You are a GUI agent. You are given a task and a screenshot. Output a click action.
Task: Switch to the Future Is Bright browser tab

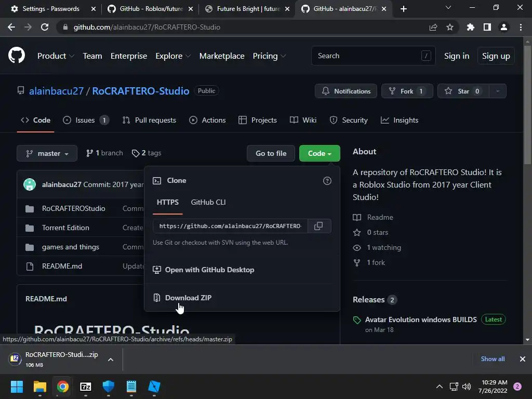tap(248, 9)
